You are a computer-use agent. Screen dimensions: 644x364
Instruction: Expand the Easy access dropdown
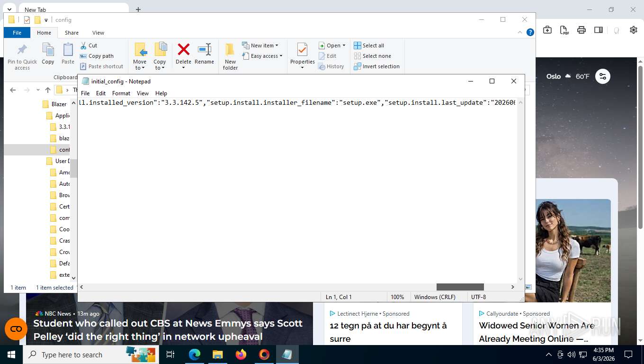pyautogui.click(x=262, y=56)
